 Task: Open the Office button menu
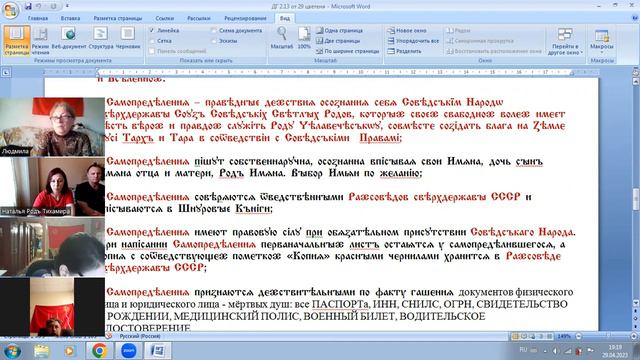coord(10,10)
